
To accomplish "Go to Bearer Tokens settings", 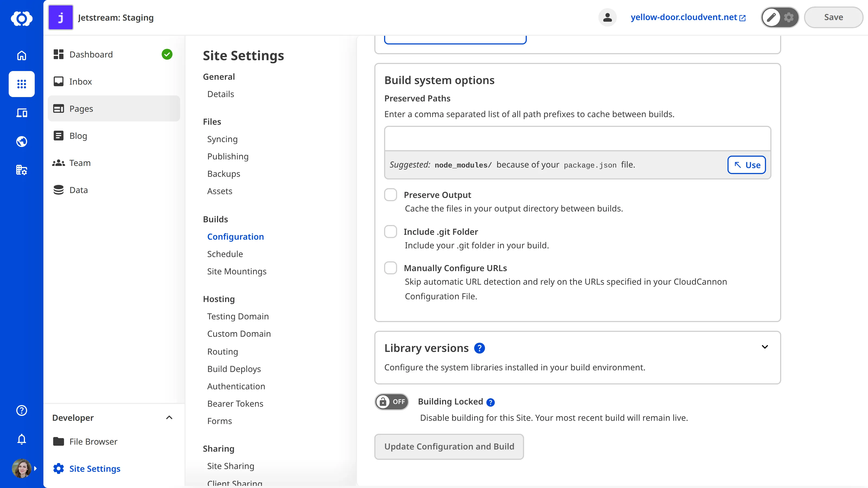I will coord(235,403).
